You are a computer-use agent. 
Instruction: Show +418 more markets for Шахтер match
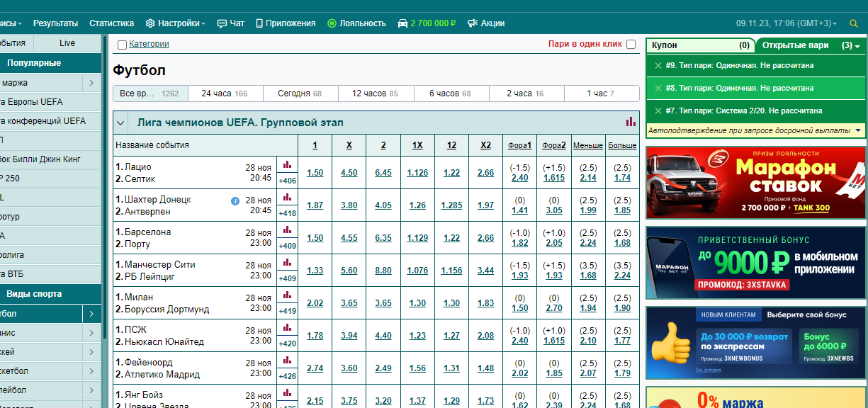pos(288,213)
